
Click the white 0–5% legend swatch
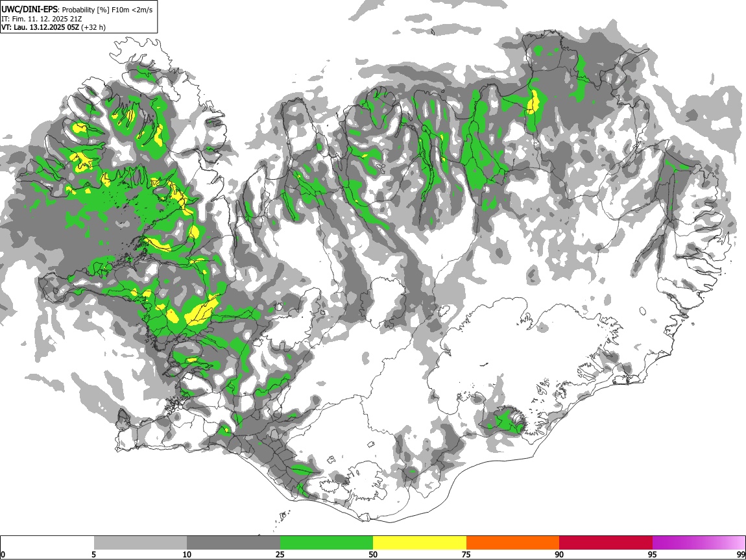tap(47, 543)
